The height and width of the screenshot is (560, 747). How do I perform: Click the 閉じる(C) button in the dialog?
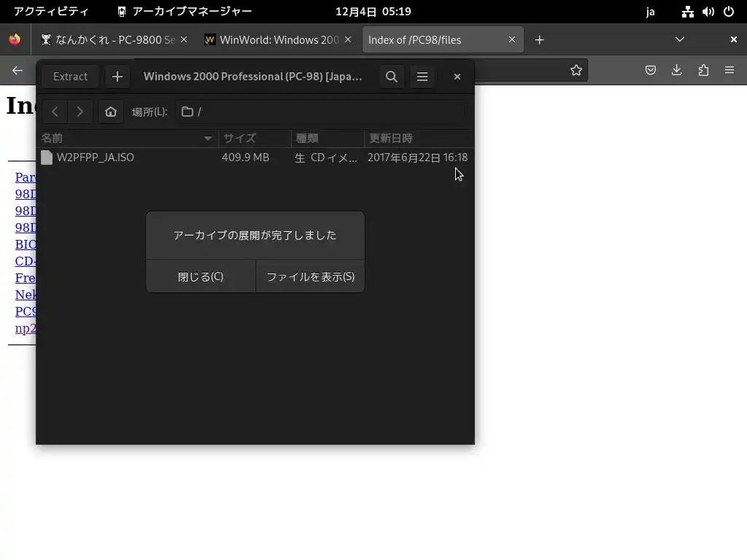click(201, 276)
